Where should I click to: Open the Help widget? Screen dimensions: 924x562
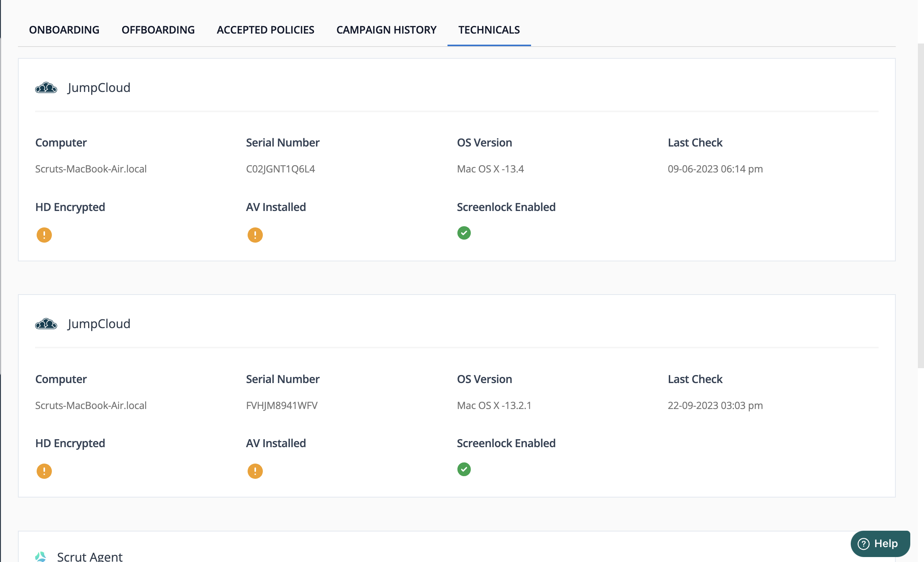[x=880, y=543]
